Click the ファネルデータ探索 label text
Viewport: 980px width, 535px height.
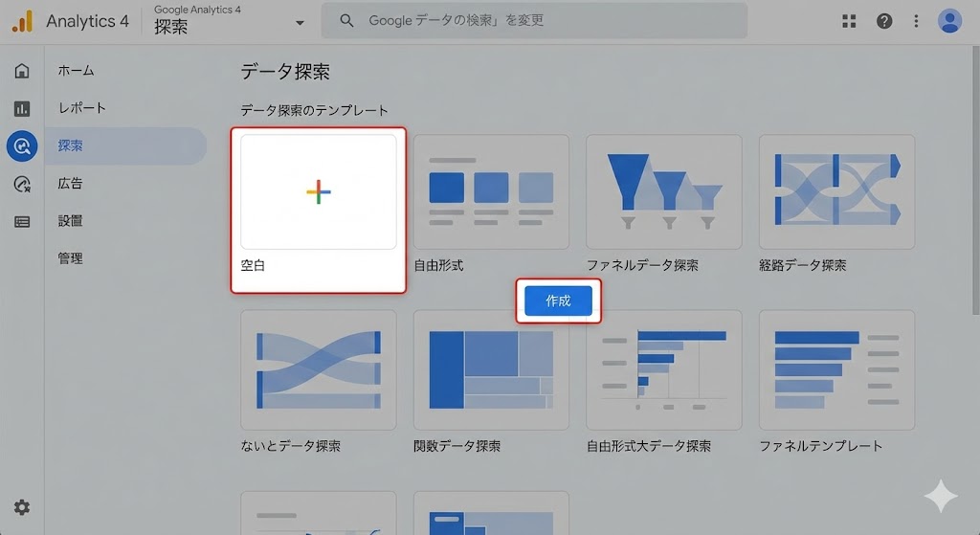click(x=642, y=266)
